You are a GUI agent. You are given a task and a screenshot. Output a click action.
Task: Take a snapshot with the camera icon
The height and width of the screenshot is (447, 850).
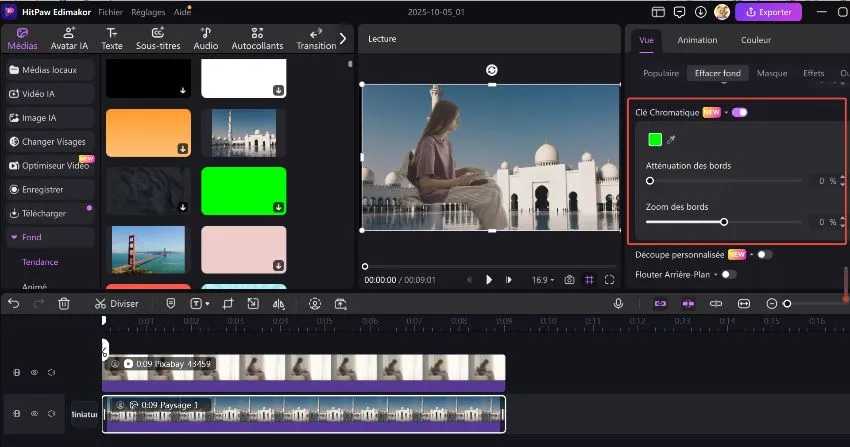click(x=569, y=280)
